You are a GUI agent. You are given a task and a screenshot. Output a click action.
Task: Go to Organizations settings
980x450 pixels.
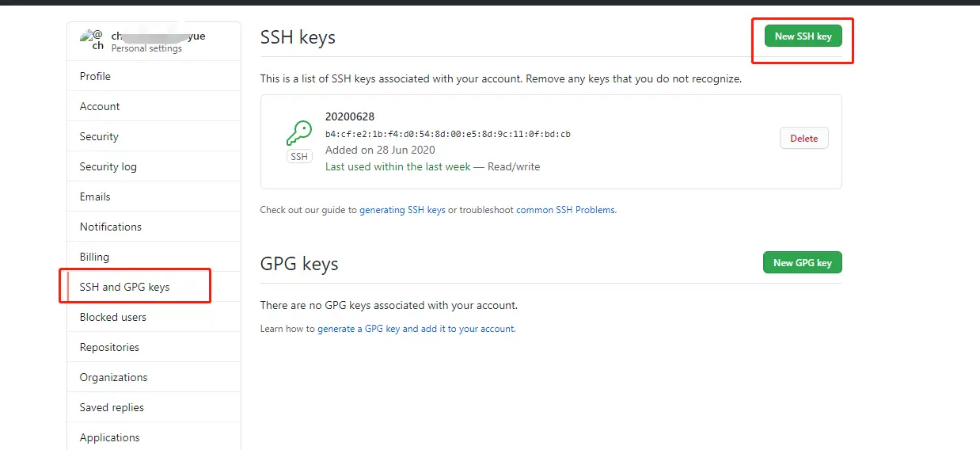pos(113,377)
